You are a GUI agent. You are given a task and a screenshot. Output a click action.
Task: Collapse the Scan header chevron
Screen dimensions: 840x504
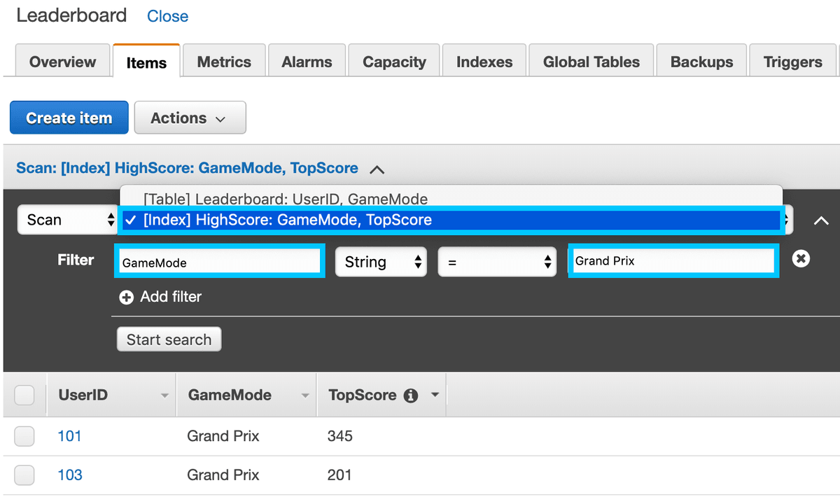point(377,169)
